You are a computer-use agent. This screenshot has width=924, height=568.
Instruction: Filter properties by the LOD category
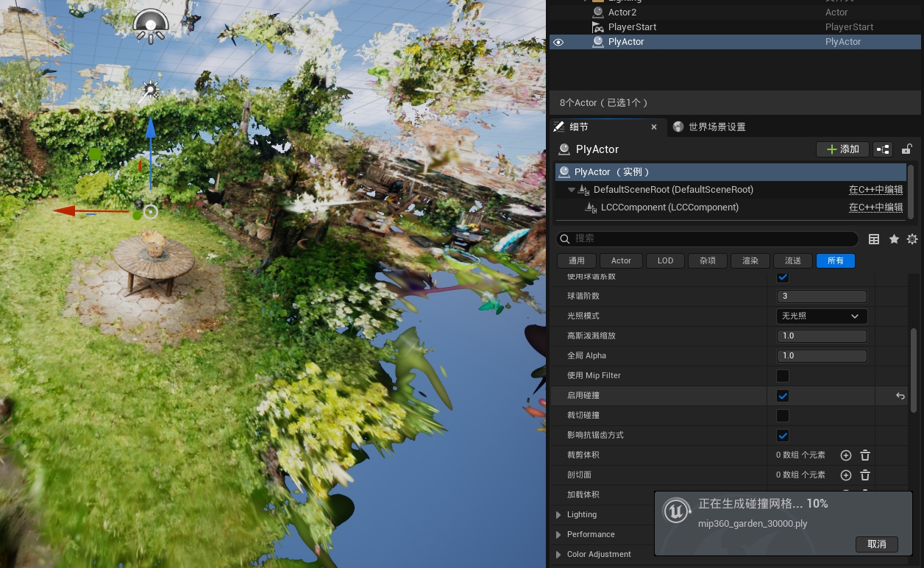pos(665,260)
